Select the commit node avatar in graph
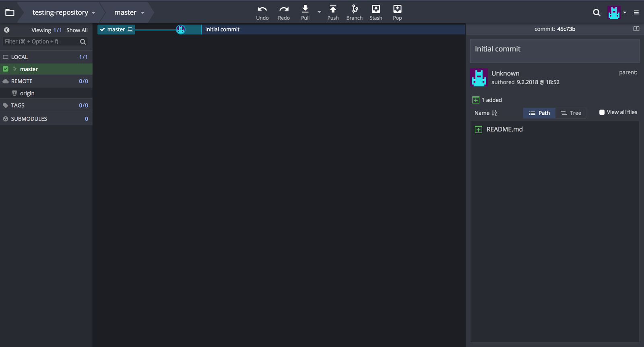This screenshot has width=644, height=347. (x=181, y=29)
